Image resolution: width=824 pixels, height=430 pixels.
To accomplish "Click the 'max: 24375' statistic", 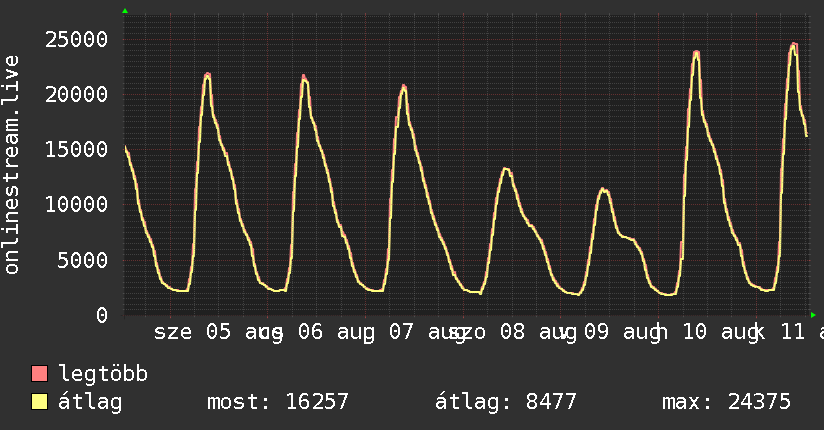I will pos(726,402).
